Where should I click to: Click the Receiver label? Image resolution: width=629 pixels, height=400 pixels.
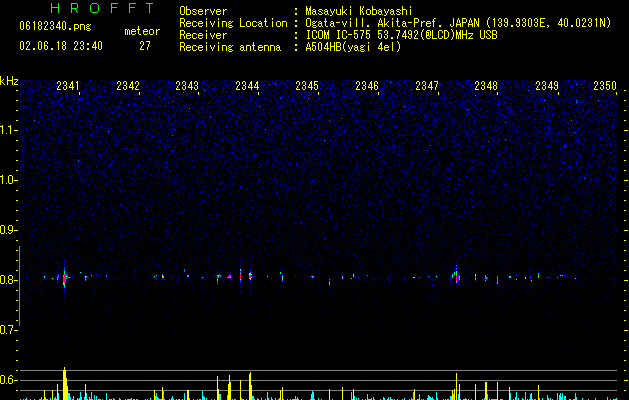(x=203, y=35)
